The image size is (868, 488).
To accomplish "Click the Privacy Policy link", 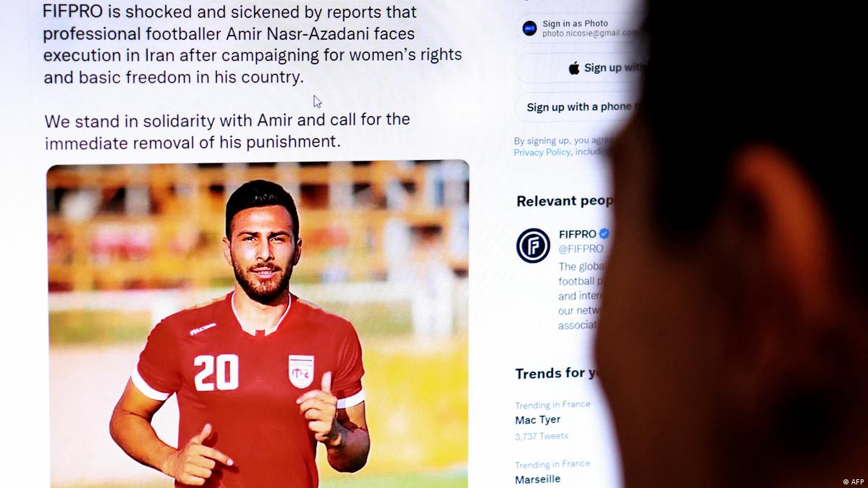I will pyautogui.click(x=542, y=152).
